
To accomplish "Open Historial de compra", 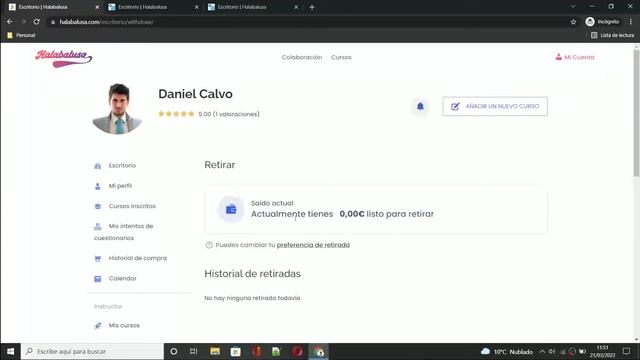I will click(x=138, y=258).
